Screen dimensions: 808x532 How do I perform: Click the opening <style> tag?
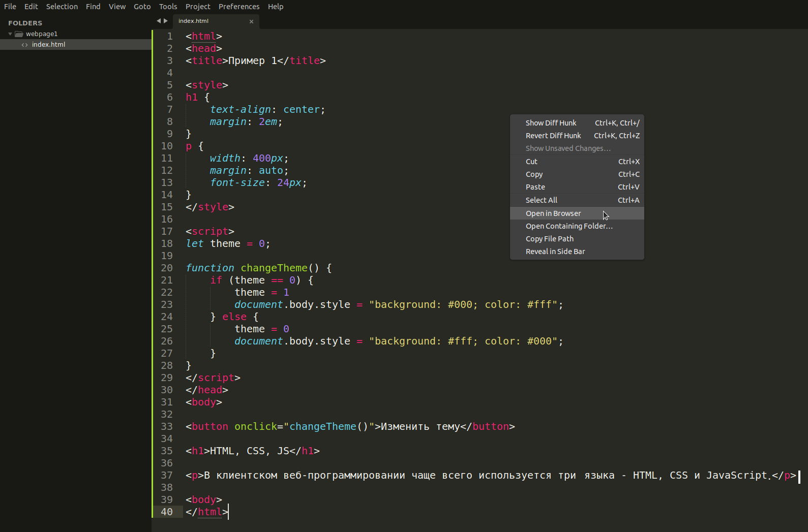tap(207, 85)
